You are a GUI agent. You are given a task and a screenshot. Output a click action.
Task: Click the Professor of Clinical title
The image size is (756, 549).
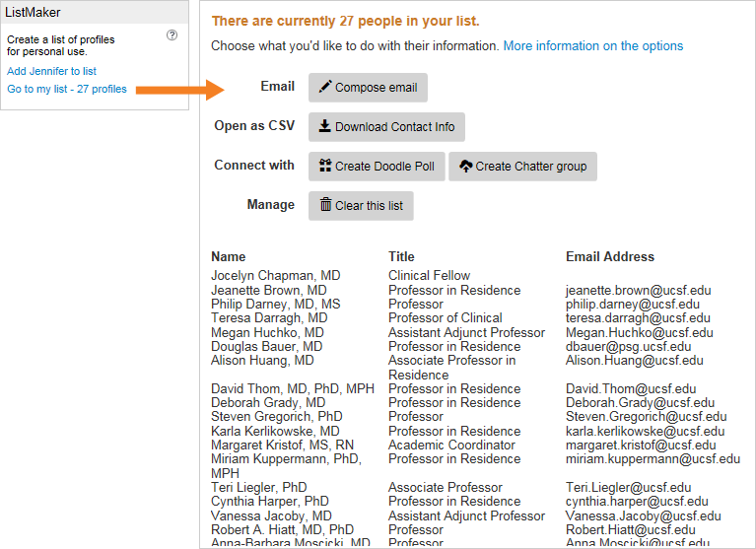pyautogui.click(x=445, y=318)
